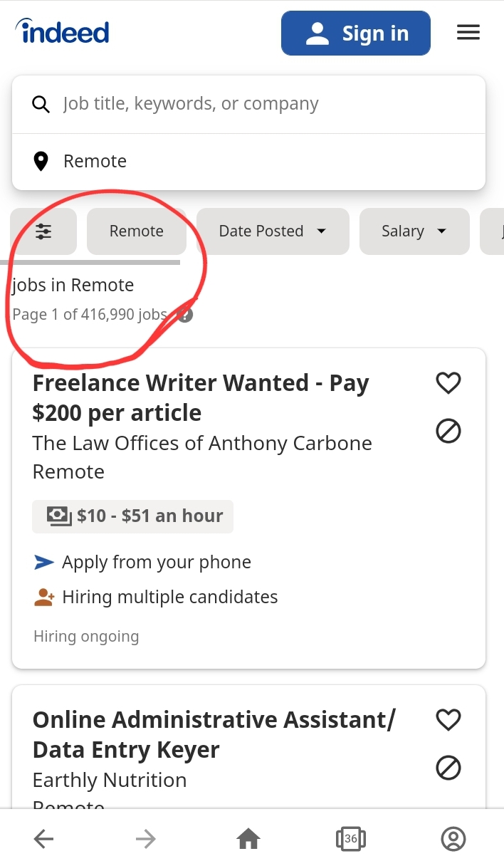Click the Indeed logo

62,31
